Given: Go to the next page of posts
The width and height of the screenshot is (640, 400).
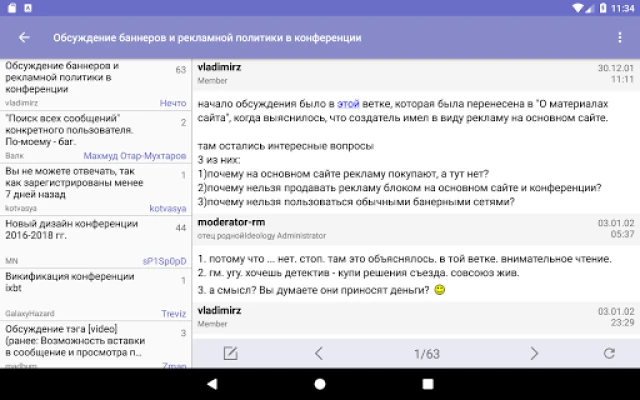Looking at the screenshot, I should coord(534,353).
